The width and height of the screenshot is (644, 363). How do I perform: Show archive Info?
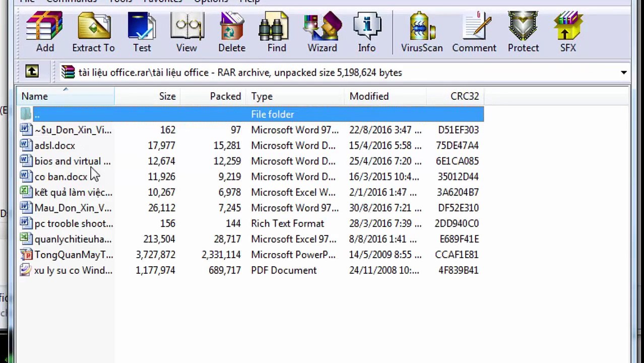[x=367, y=31]
